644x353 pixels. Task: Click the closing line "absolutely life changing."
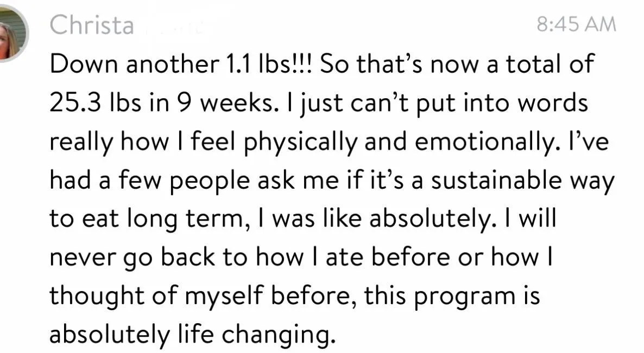tap(190, 335)
